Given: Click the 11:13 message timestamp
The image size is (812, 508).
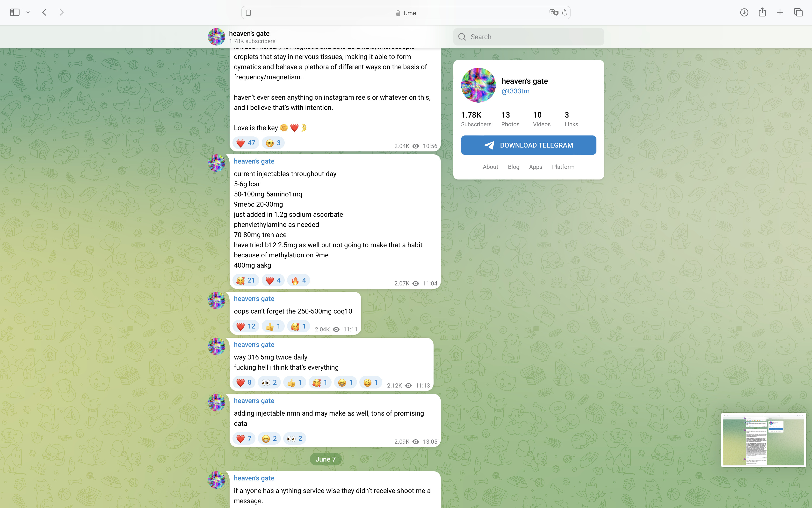Looking at the screenshot, I should click(422, 386).
